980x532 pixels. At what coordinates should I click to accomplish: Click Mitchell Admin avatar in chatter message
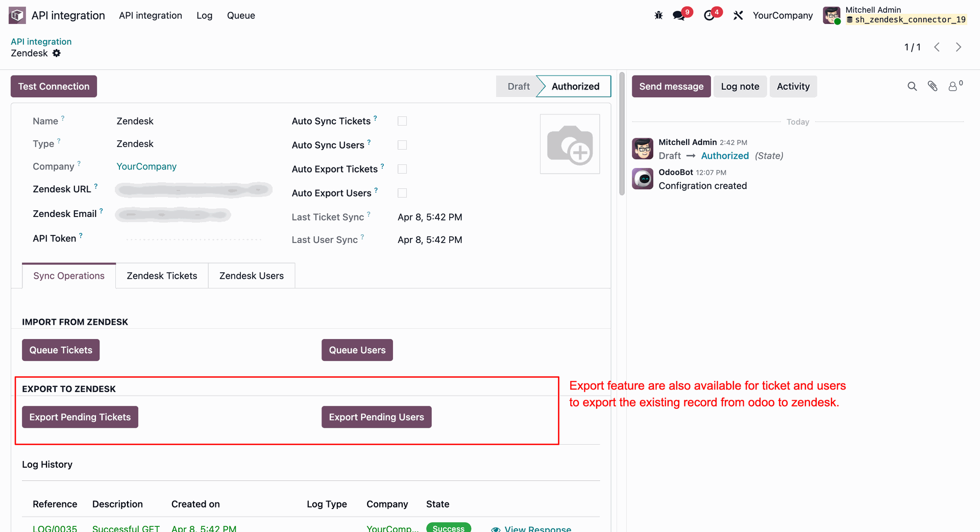click(x=643, y=149)
